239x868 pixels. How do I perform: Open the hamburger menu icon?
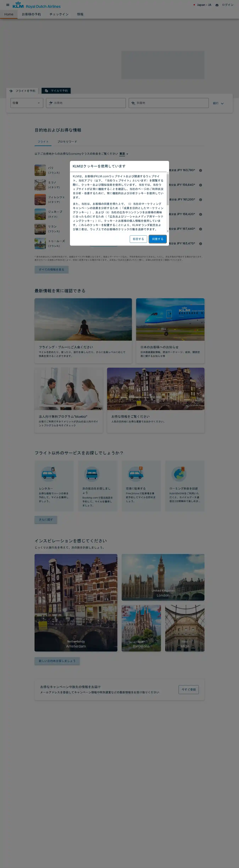(x=8, y=5)
